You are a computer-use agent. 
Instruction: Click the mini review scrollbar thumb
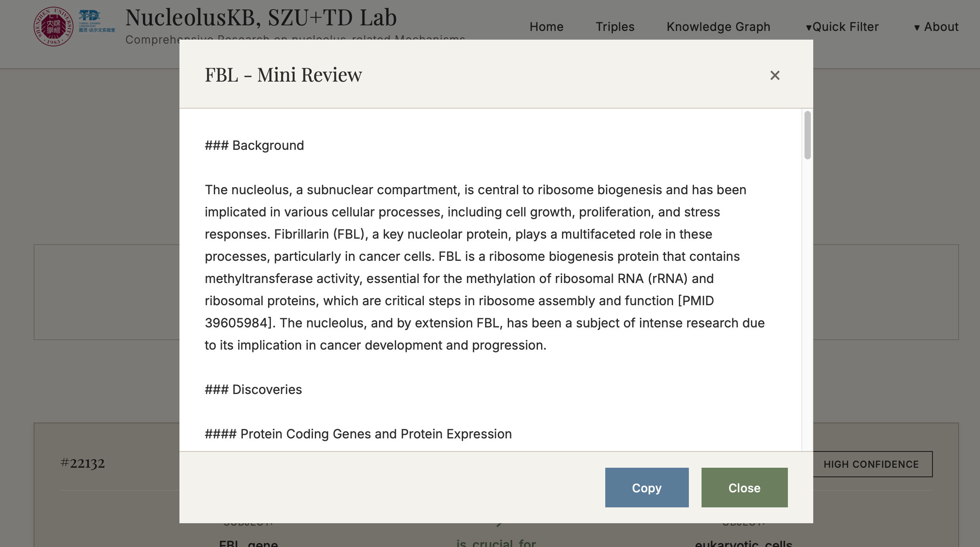pyautogui.click(x=807, y=135)
